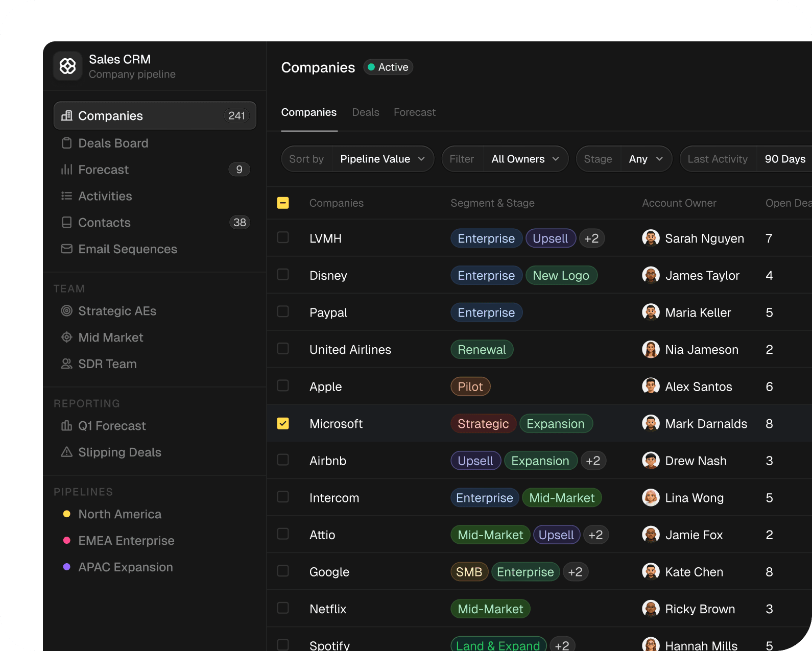Check the LVMH row checkbox
812x651 pixels.
pos(283,238)
